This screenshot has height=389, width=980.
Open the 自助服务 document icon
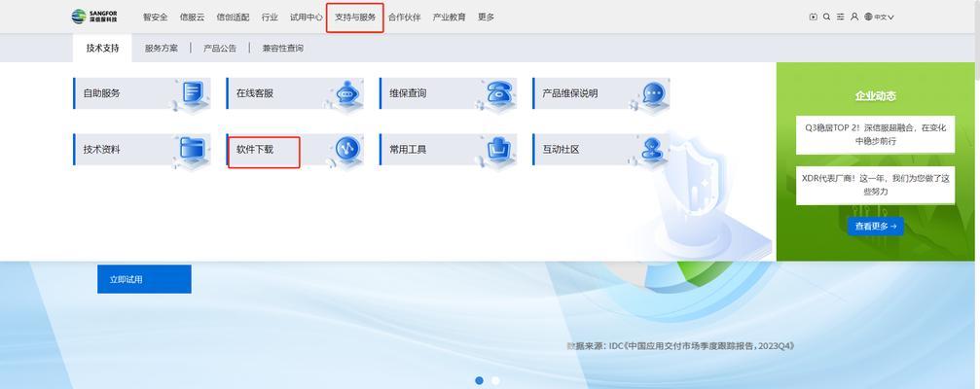point(193,93)
